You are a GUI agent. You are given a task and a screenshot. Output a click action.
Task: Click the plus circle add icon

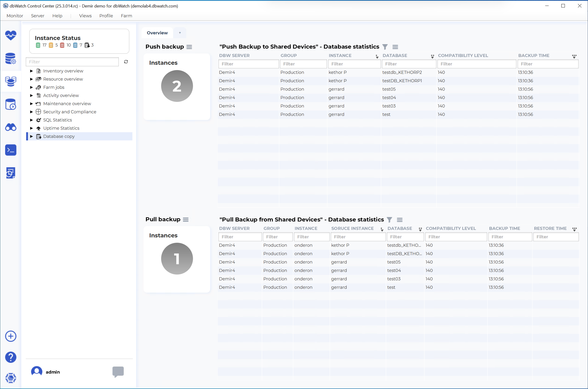[11, 336]
